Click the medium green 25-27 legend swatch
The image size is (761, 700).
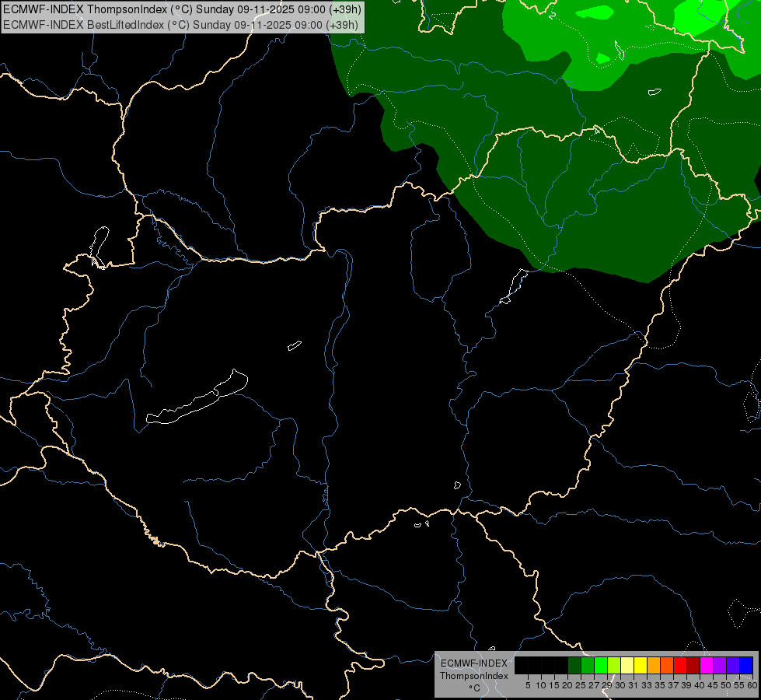coord(588,665)
